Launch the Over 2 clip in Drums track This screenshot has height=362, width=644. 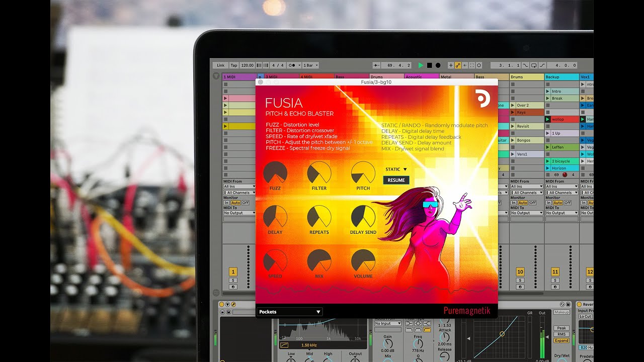[x=513, y=106]
